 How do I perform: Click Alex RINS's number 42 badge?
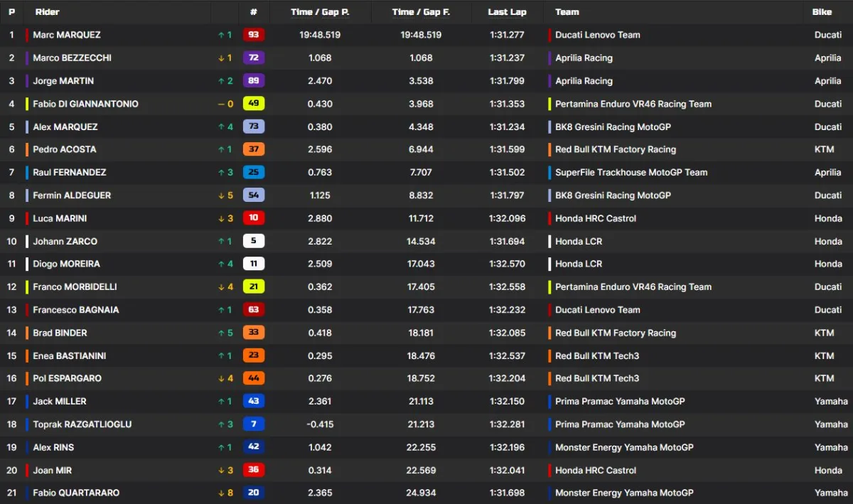(x=254, y=447)
